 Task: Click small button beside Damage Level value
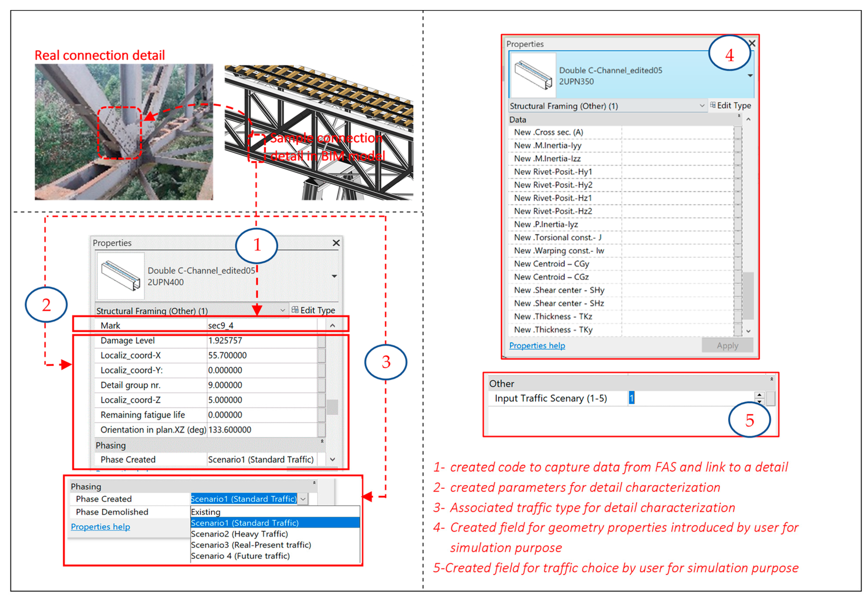tap(321, 340)
